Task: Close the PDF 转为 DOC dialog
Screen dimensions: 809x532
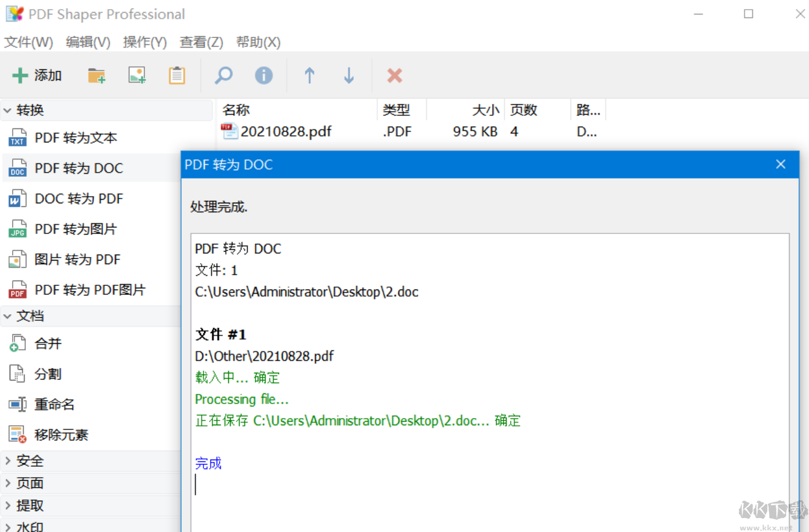Action: point(781,164)
